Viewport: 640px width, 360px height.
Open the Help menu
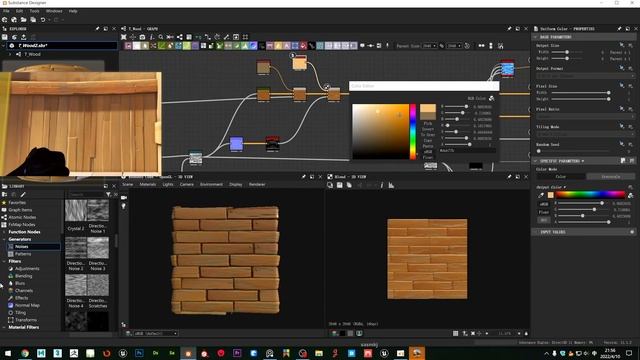73,11
